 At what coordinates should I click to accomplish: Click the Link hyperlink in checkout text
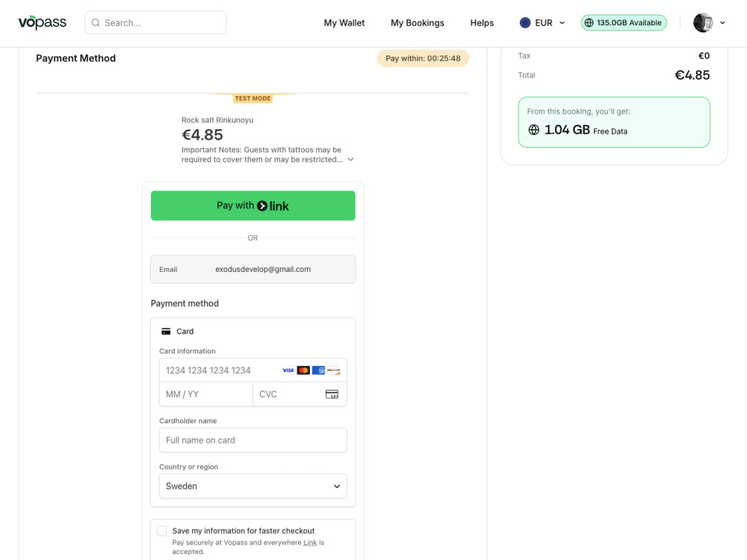point(310,542)
